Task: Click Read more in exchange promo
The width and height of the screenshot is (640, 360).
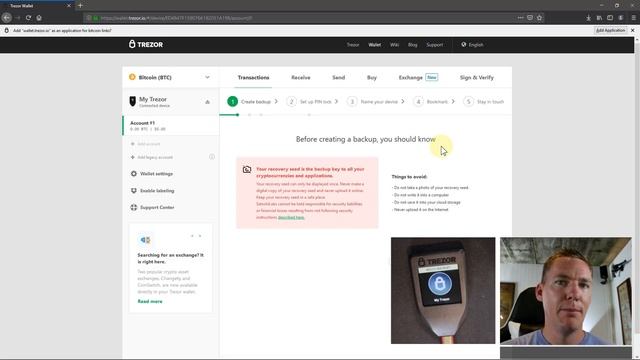Action: [x=150, y=301]
